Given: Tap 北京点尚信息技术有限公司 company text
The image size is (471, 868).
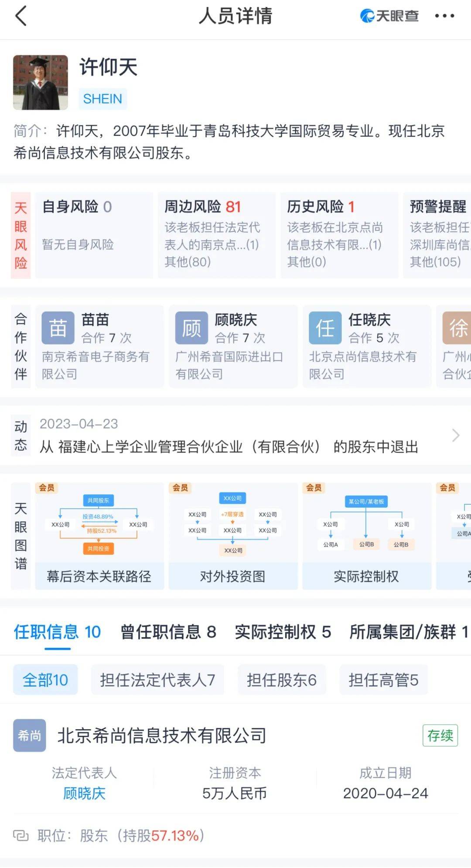Looking at the screenshot, I should point(363,365).
